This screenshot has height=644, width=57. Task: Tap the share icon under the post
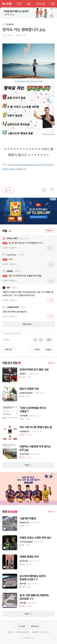click(52, 190)
